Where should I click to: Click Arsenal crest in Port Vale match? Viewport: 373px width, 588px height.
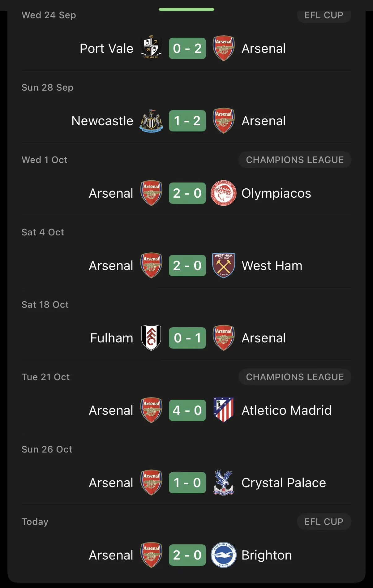pyautogui.click(x=224, y=48)
